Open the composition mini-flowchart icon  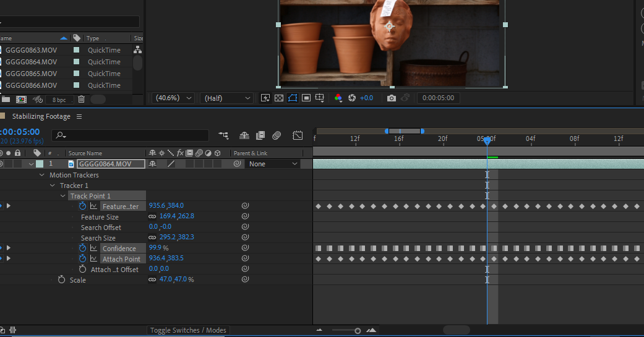point(223,135)
